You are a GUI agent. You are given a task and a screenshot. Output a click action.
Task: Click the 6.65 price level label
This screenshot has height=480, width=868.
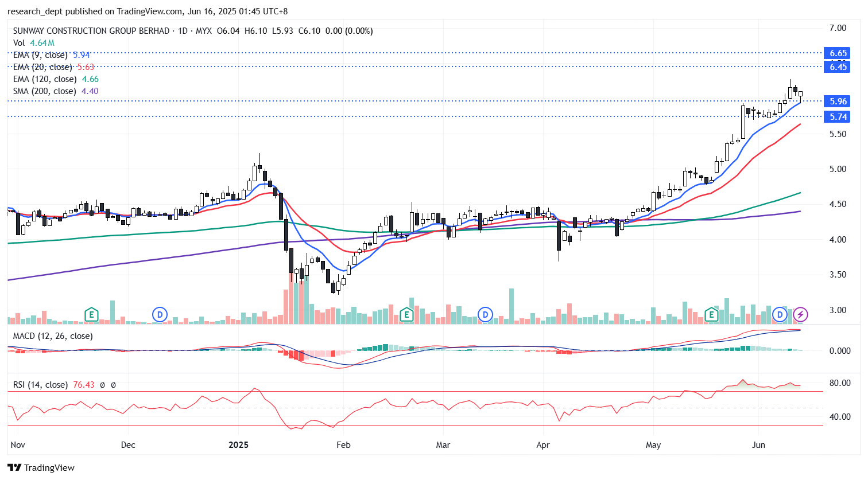click(x=838, y=53)
